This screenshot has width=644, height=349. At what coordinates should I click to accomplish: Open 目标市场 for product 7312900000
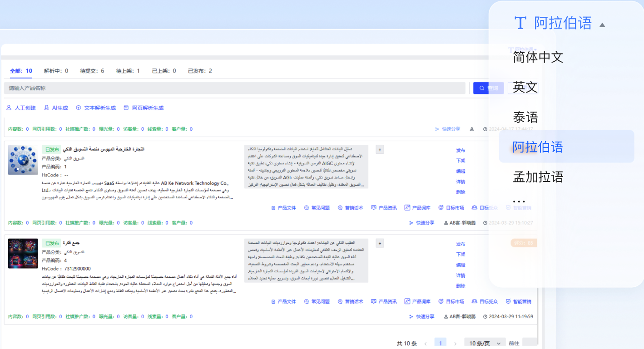coord(451,301)
